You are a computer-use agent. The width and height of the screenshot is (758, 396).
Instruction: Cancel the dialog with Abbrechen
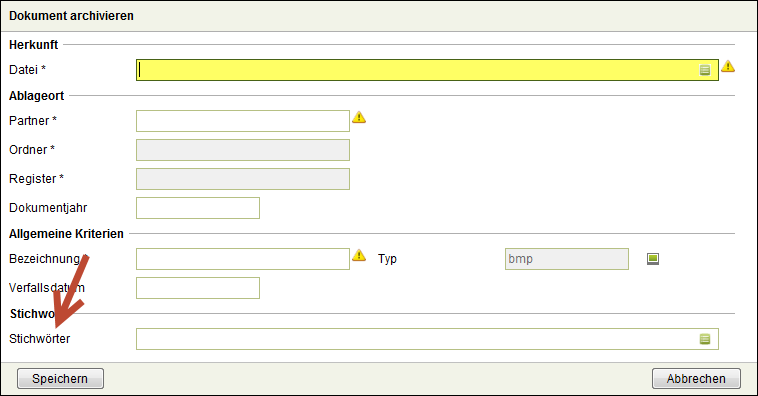[696, 379]
